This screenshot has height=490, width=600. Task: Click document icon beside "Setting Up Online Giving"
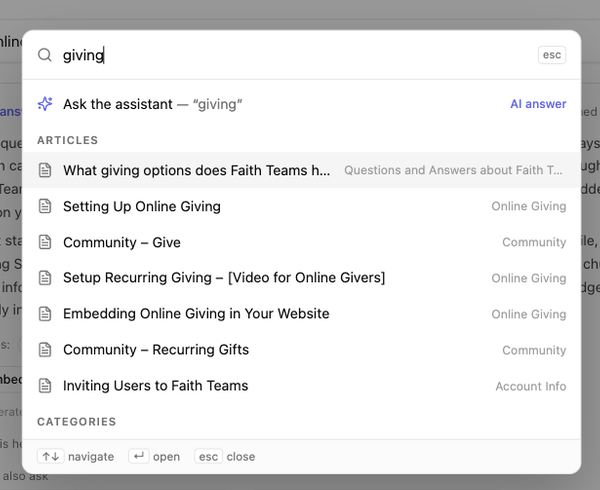(45, 207)
